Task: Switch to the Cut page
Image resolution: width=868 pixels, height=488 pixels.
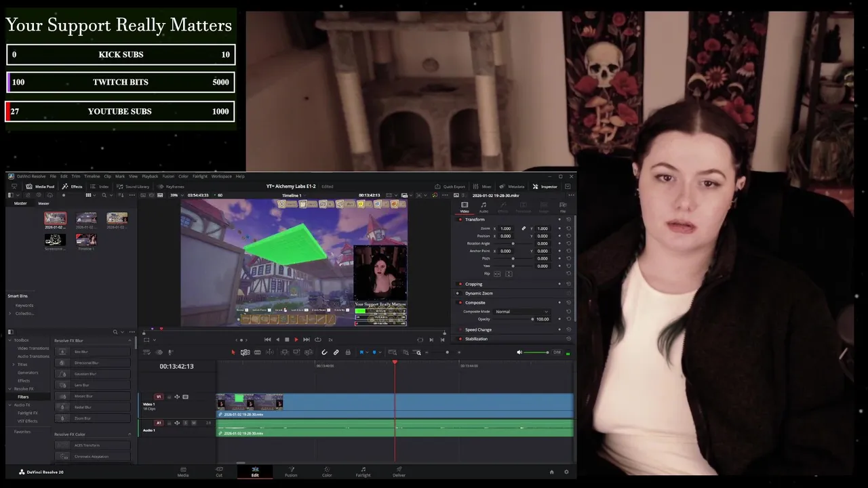Action: pos(219,471)
